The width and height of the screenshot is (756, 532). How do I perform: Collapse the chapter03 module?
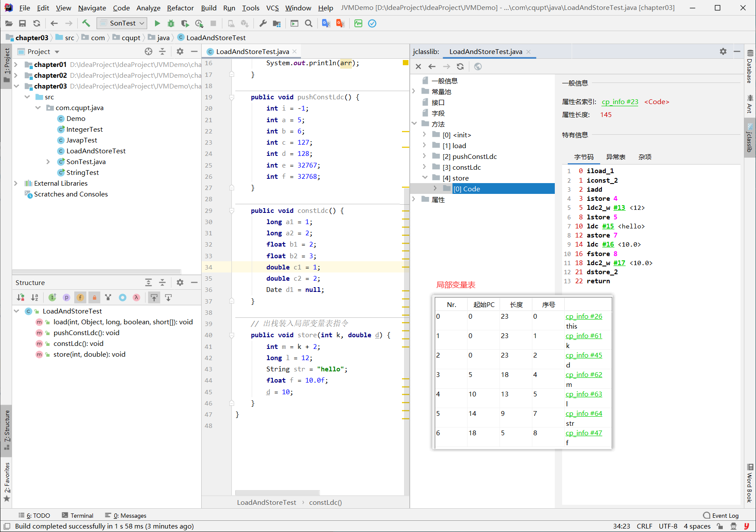(x=16, y=86)
